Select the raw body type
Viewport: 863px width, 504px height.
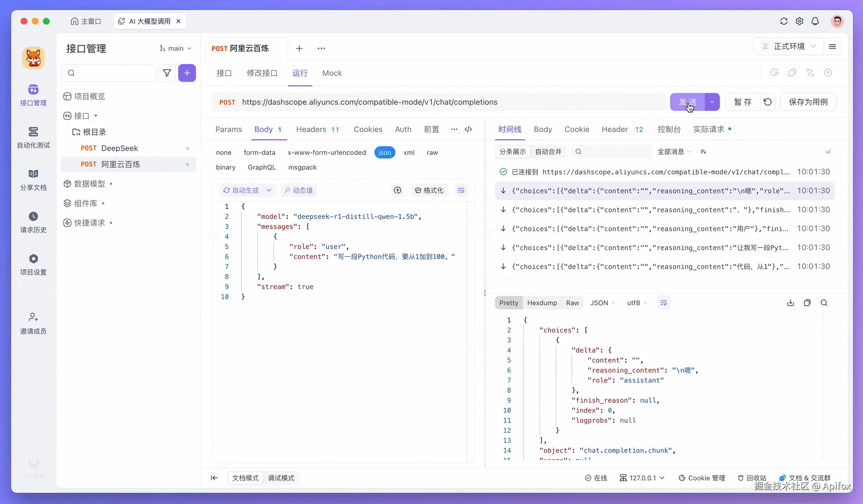(x=432, y=153)
